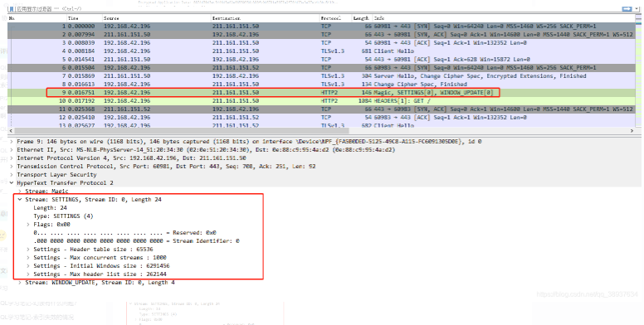Expand the Ethernet II node
Screen dimensions: 644x325
(11, 150)
